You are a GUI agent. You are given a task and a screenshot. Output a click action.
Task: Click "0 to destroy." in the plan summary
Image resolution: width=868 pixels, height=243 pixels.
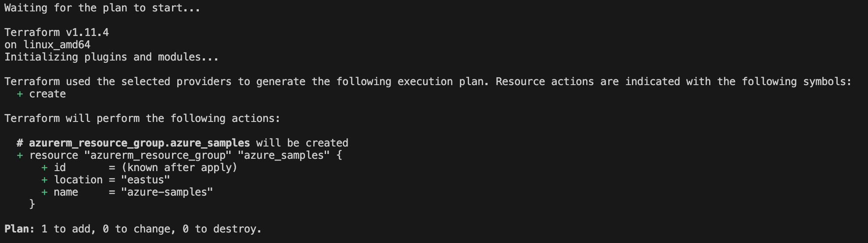222,229
